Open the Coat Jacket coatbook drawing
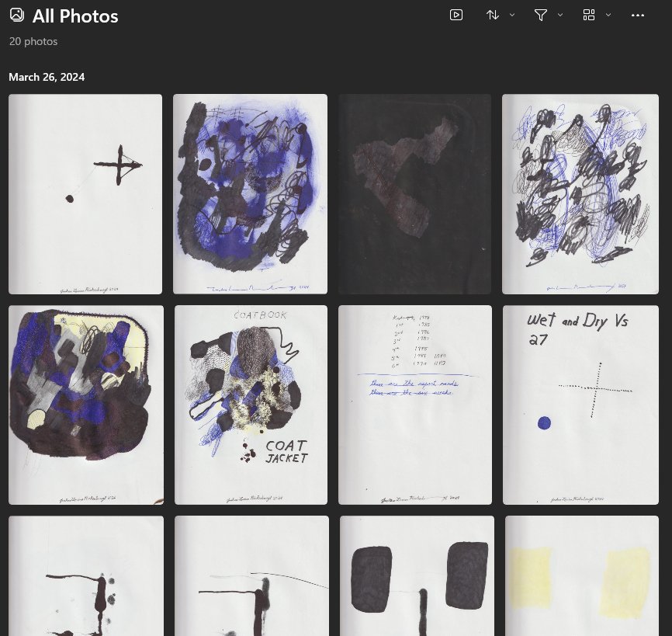672x636 pixels. click(251, 405)
